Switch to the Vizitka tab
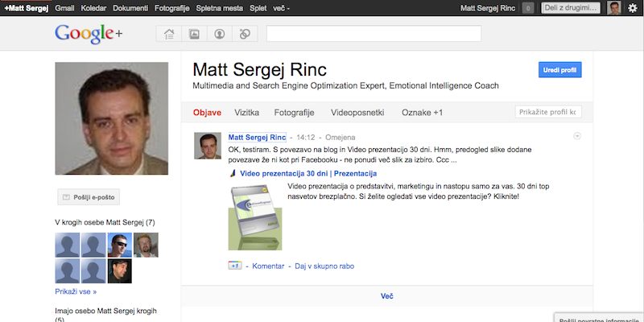644x322 pixels. point(246,113)
